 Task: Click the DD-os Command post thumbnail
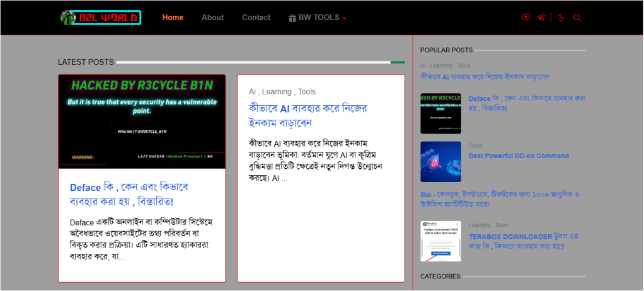click(440, 161)
